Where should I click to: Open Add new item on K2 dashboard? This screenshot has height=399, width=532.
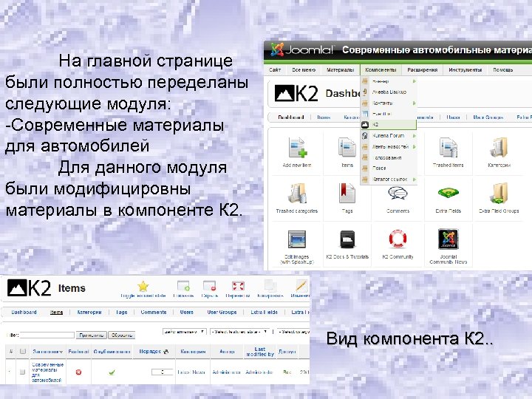297,151
